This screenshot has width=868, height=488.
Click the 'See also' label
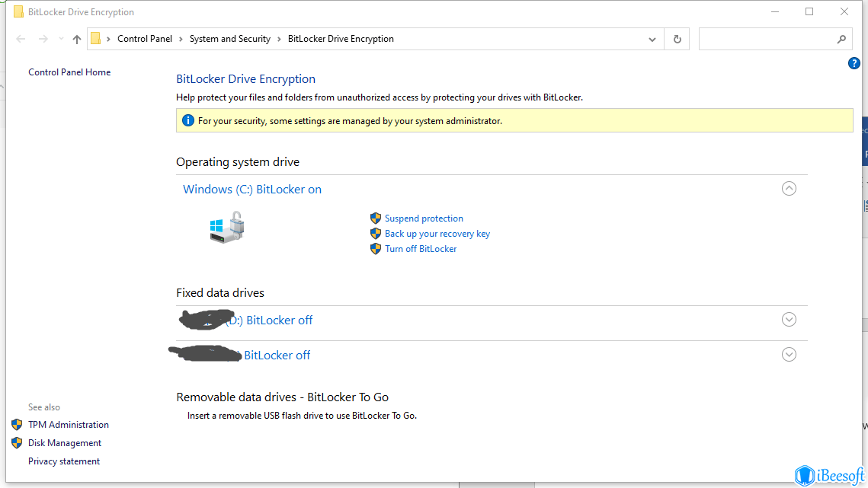pyautogui.click(x=44, y=407)
